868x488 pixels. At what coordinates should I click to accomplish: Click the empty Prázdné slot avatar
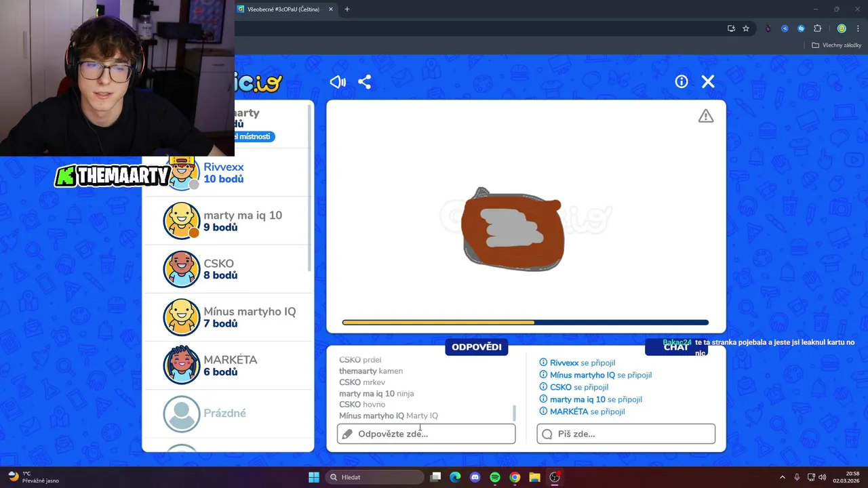[x=182, y=413]
